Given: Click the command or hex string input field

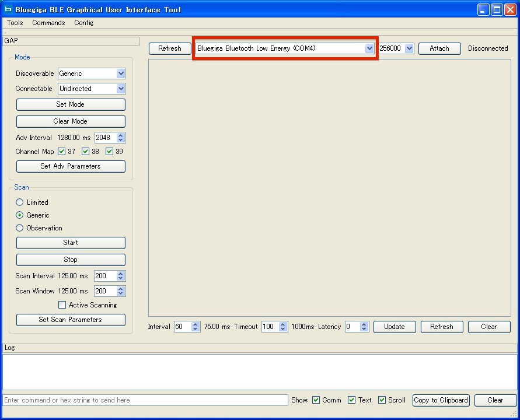Looking at the screenshot, I should [145, 400].
